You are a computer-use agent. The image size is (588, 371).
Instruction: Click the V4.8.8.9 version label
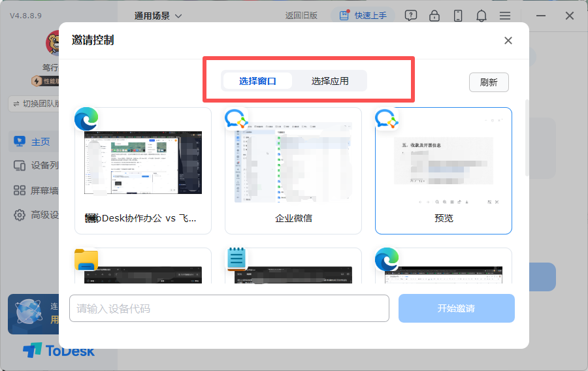point(25,16)
